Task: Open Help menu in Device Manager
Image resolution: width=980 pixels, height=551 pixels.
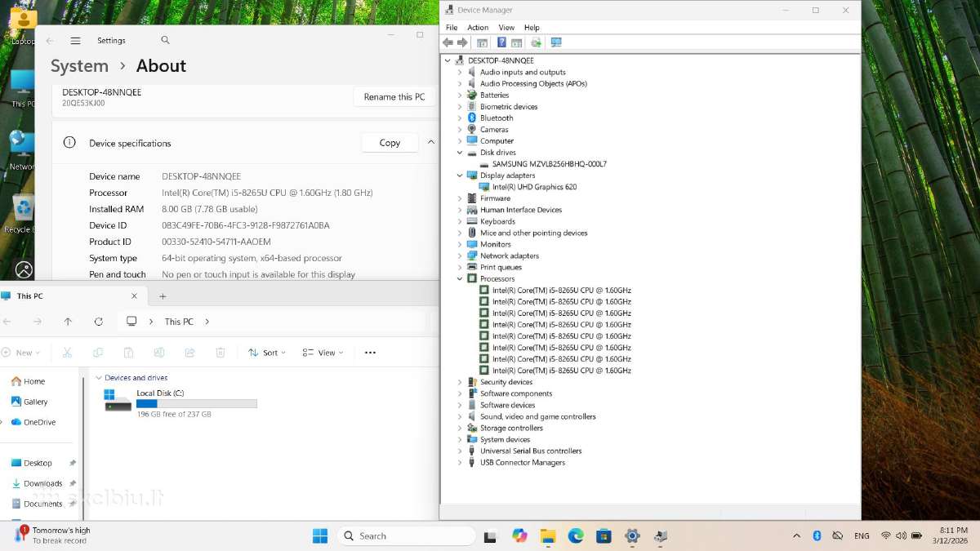Action: pos(532,28)
